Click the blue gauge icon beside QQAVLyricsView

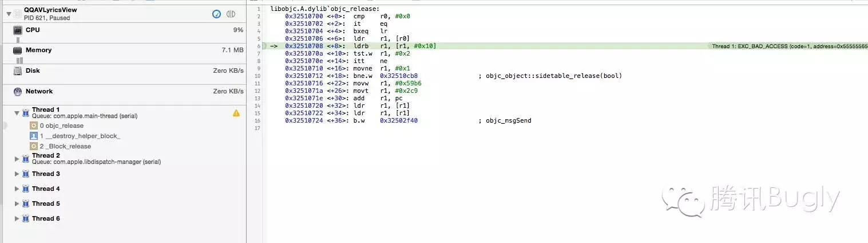click(x=216, y=14)
